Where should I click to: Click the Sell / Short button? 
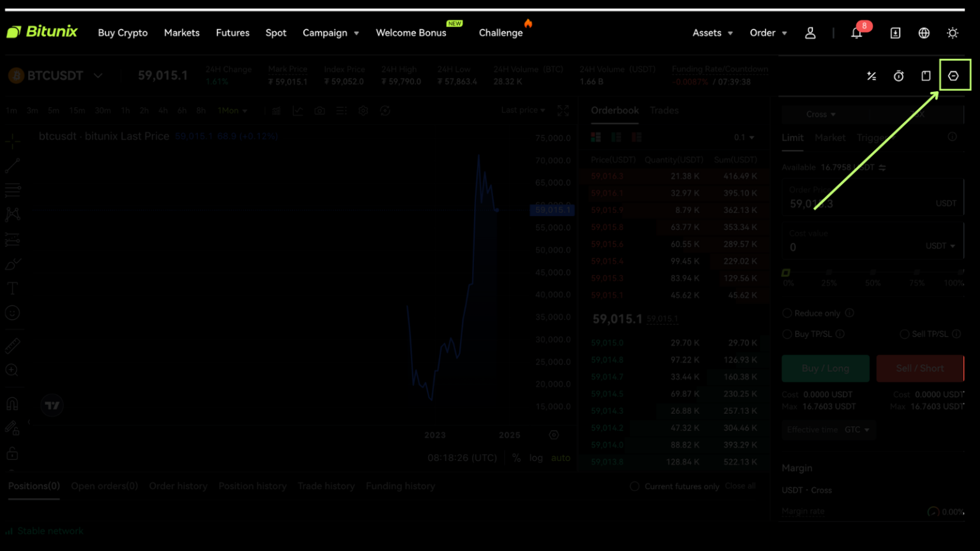(920, 368)
